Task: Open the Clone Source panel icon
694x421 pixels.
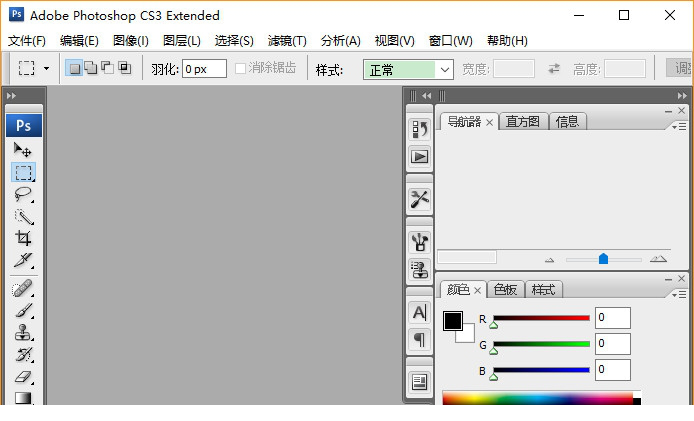Action: (419, 269)
